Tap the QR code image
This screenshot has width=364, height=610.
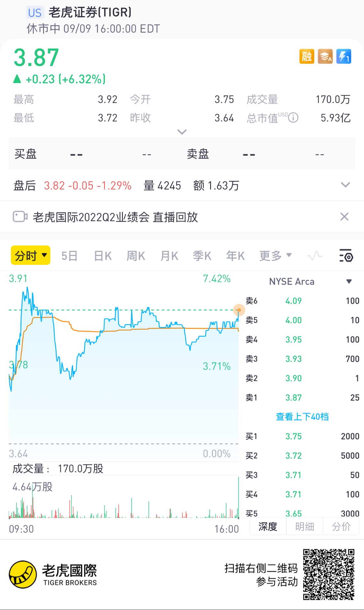pyautogui.click(x=329, y=574)
